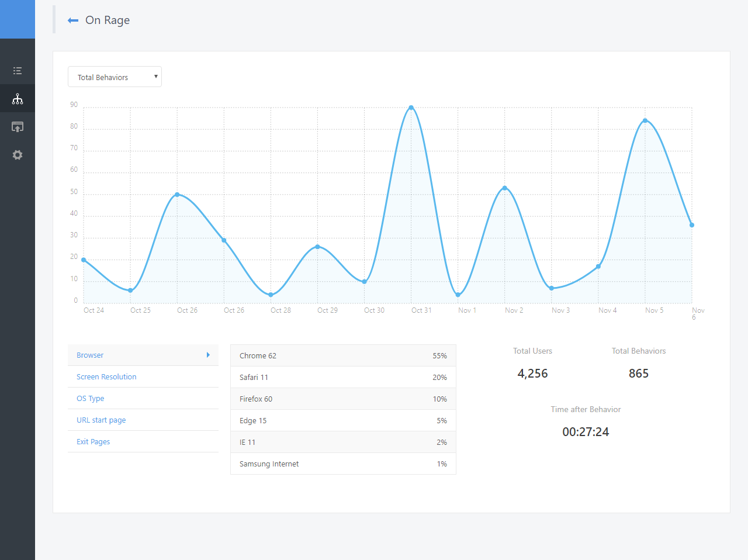Open the Total Behaviors dropdown
Viewport: 748px width, 560px height.
coord(115,77)
